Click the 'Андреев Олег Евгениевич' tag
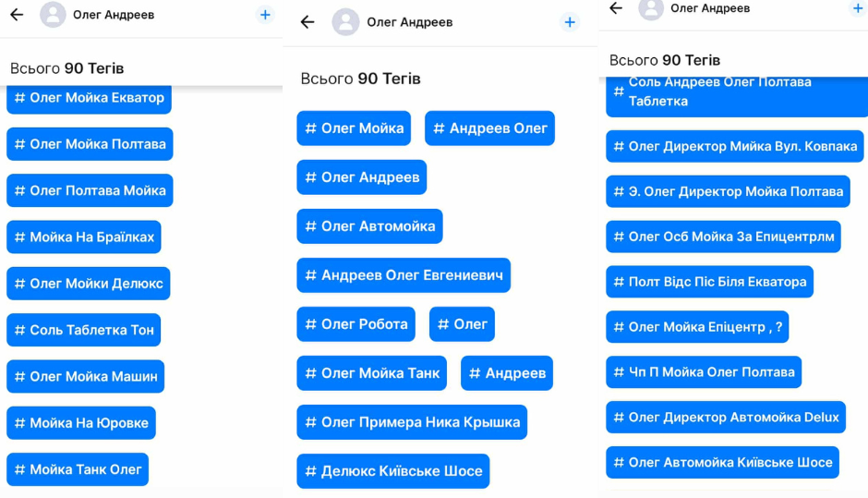This screenshot has height=498, width=868. point(404,275)
